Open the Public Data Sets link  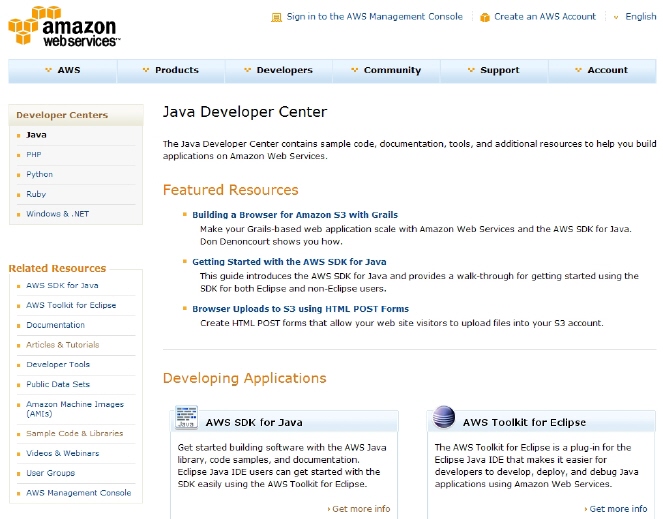pos(58,384)
